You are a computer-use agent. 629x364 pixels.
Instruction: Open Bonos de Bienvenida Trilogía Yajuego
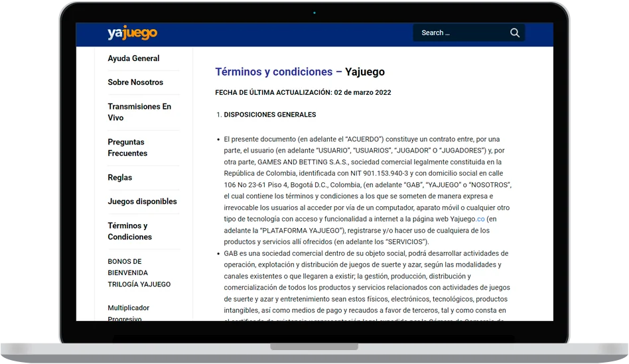pyautogui.click(x=139, y=273)
